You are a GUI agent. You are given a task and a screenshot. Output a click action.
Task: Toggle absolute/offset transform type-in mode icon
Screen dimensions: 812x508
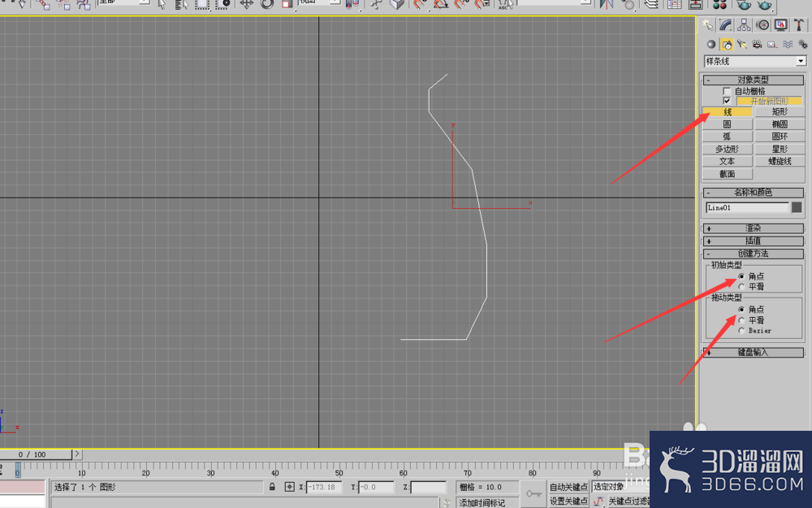click(290, 487)
